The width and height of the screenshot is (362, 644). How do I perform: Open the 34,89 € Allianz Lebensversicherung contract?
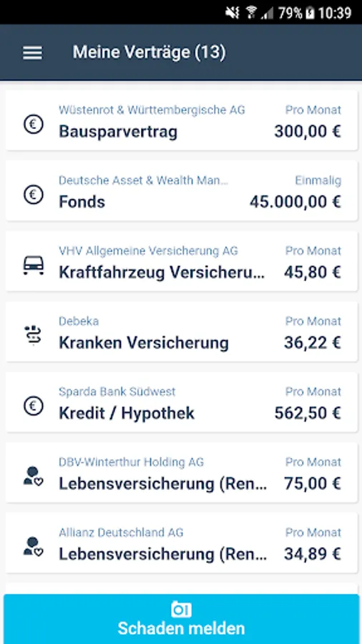click(x=182, y=543)
